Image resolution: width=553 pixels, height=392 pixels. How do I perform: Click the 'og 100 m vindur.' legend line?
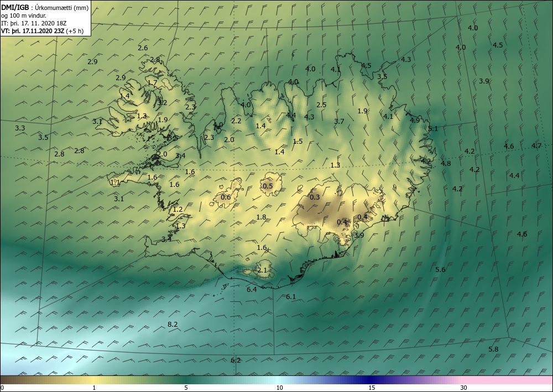tap(24, 15)
